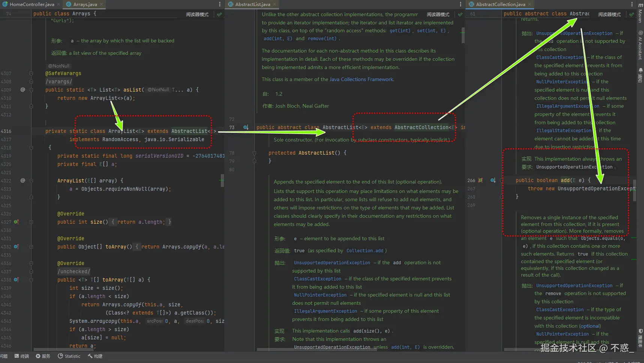Image resolution: width=644 pixels, height=363 pixels.
Task: Click the AbstractList vertical scrollbar
Action: tap(463, 35)
